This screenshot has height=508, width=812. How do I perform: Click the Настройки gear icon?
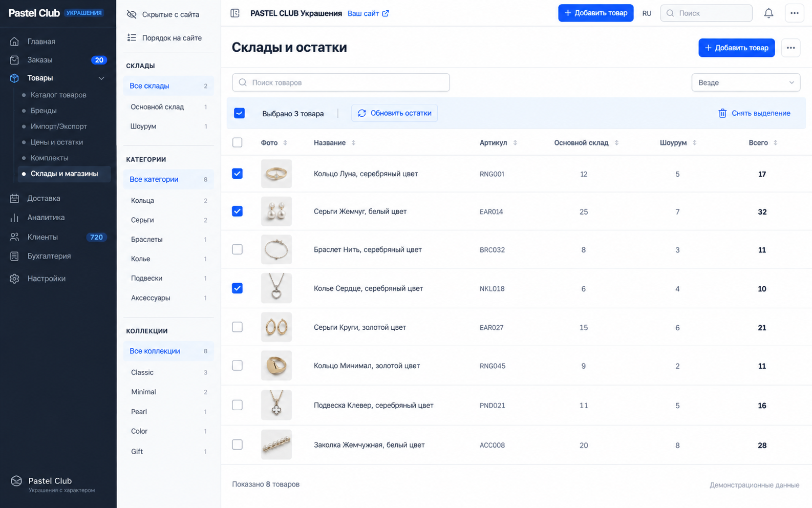click(x=14, y=279)
